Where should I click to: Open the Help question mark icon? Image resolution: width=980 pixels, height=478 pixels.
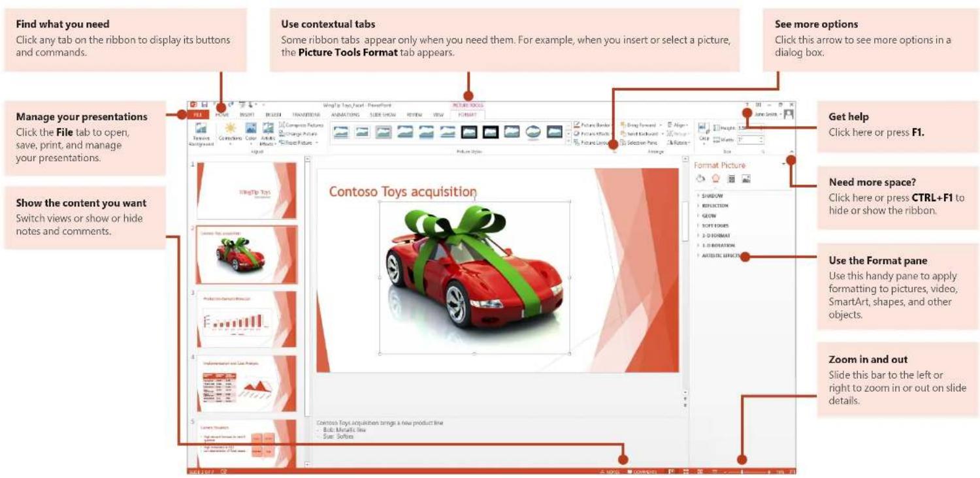coord(747,104)
